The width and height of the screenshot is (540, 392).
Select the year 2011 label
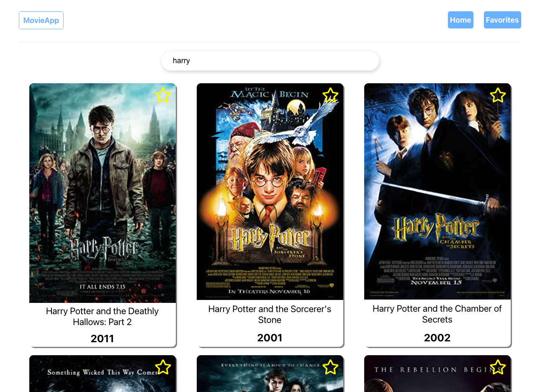pos(103,338)
